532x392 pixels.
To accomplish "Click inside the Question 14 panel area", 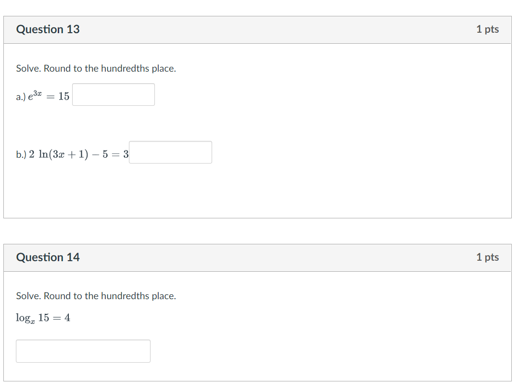I will pyautogui.click(x=289, y=332).
